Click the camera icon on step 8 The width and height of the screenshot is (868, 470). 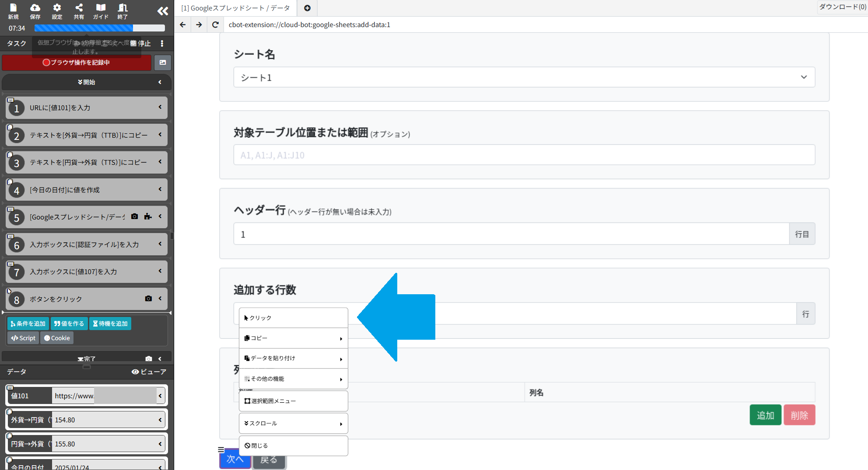pos(148,299)
